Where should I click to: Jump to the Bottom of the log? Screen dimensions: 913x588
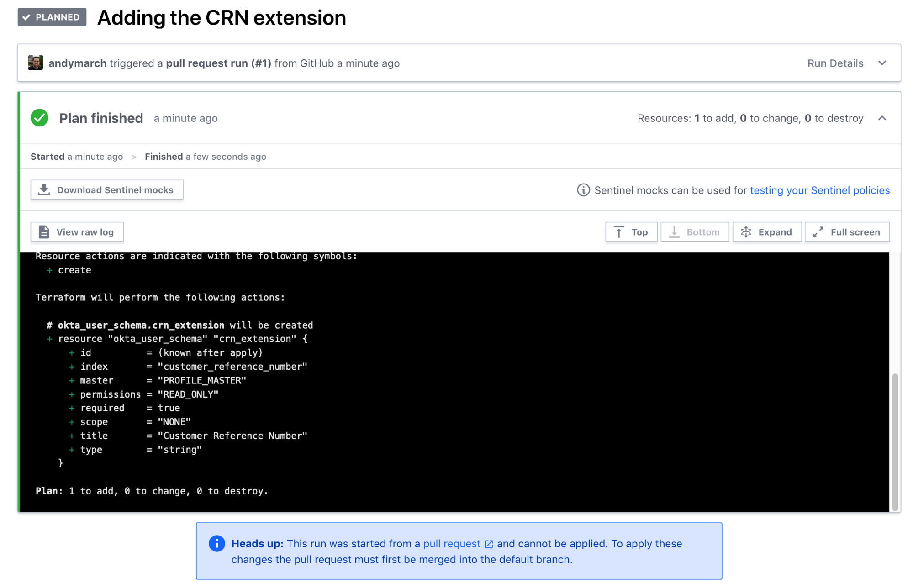(x=695, y=232)
